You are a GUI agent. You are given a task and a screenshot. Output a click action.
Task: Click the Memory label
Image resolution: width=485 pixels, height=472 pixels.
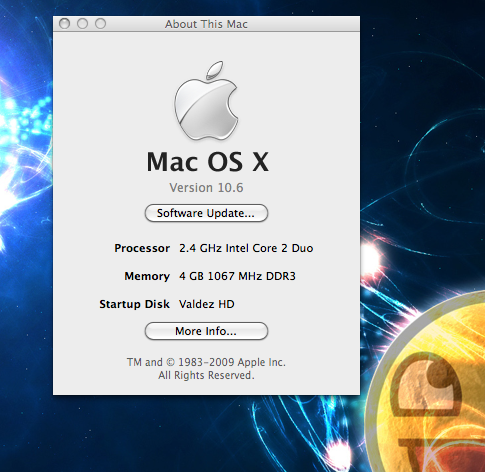pyautogui.click(x=147, y=276)
